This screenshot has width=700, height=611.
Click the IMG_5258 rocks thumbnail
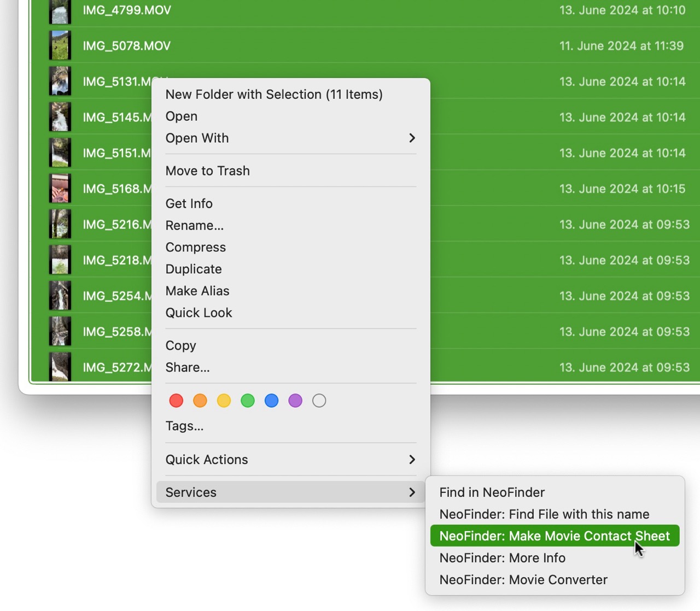60,331
